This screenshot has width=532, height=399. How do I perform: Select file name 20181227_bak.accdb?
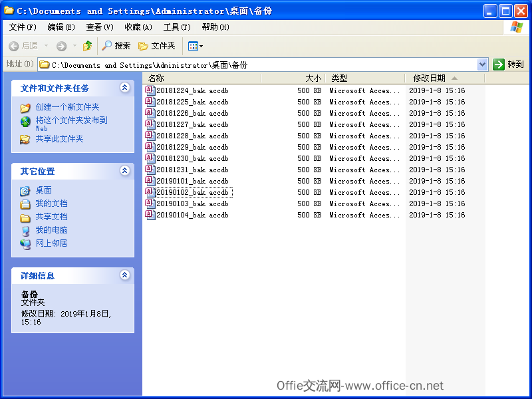click(192, 124)
